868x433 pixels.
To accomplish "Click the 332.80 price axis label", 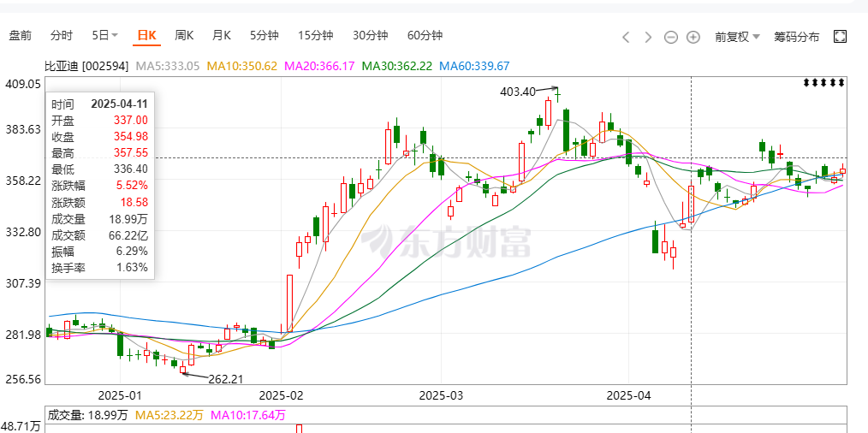I will (22, 231).
